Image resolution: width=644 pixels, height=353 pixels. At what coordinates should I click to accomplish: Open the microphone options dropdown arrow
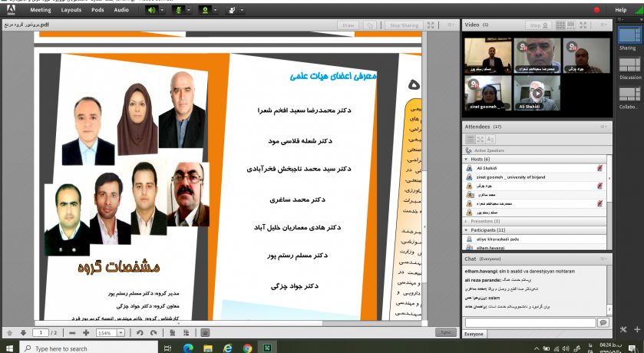click(x=189, y=10)
